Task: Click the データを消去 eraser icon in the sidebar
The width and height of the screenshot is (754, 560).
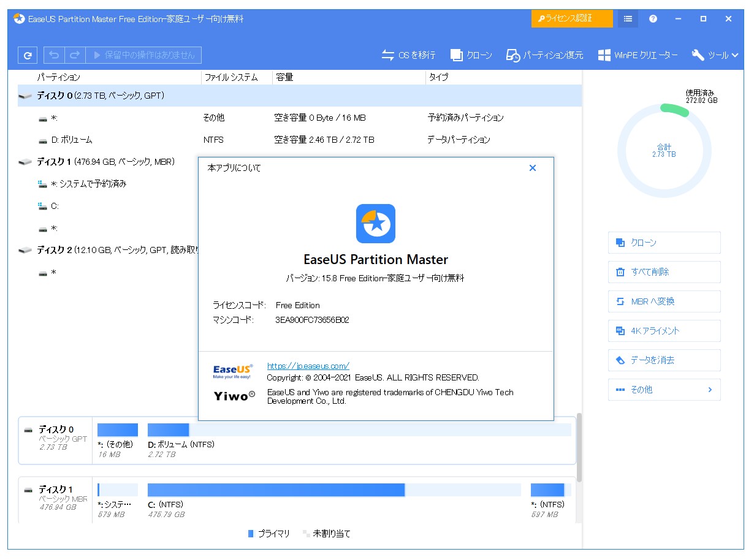Action: [620, 360]
